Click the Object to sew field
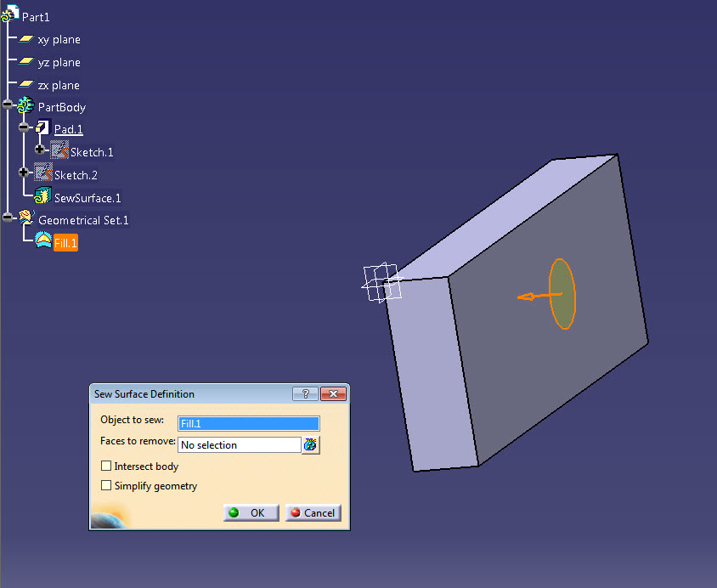717x588 pixels. (x=249, y=423)
